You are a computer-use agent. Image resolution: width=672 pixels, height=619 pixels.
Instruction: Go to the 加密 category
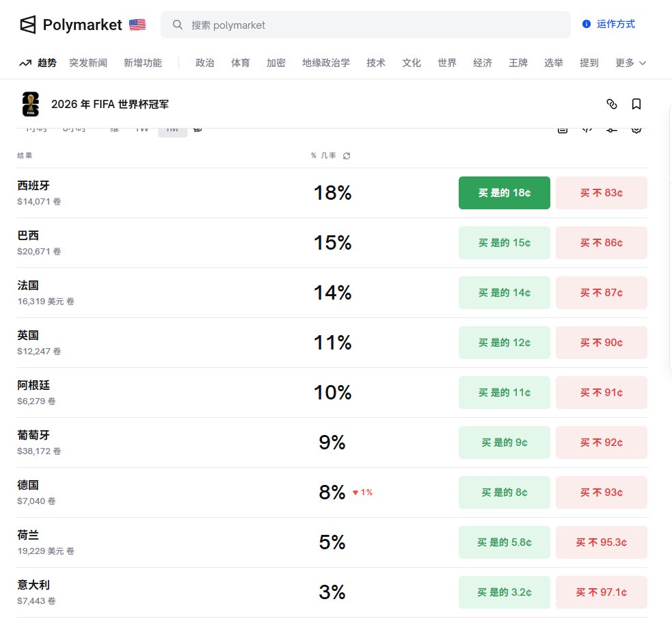coord(276,63)
